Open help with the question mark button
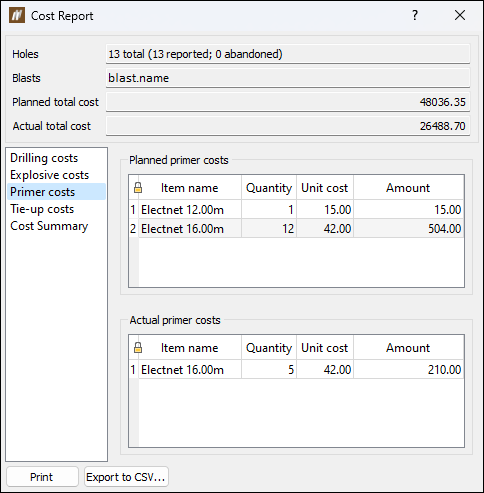 [415, 15]
